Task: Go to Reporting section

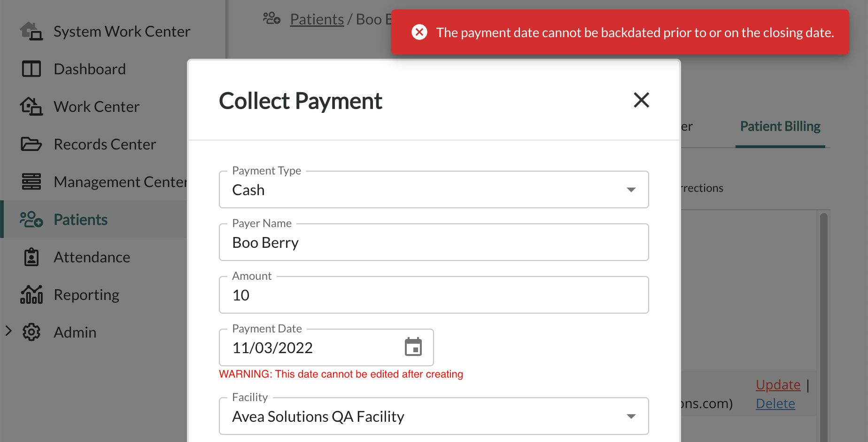Action: 86,295
